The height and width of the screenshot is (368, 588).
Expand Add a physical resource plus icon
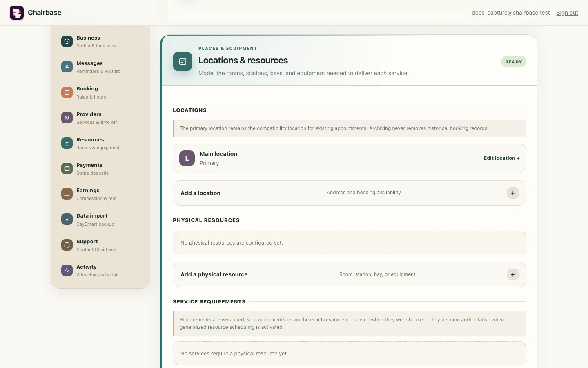pyautogui.click(x=513, y=274)
